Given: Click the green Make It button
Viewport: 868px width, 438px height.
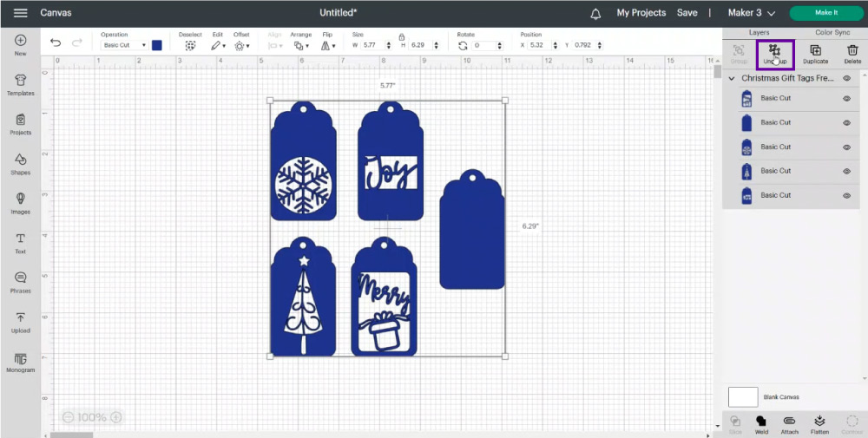Looking at the screenshot, I should [x=826, y=13].
